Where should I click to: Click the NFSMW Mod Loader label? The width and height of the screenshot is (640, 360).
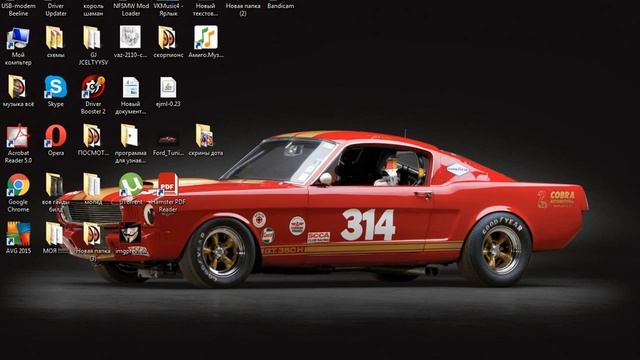pyautogui.click(x=131, y=10)
